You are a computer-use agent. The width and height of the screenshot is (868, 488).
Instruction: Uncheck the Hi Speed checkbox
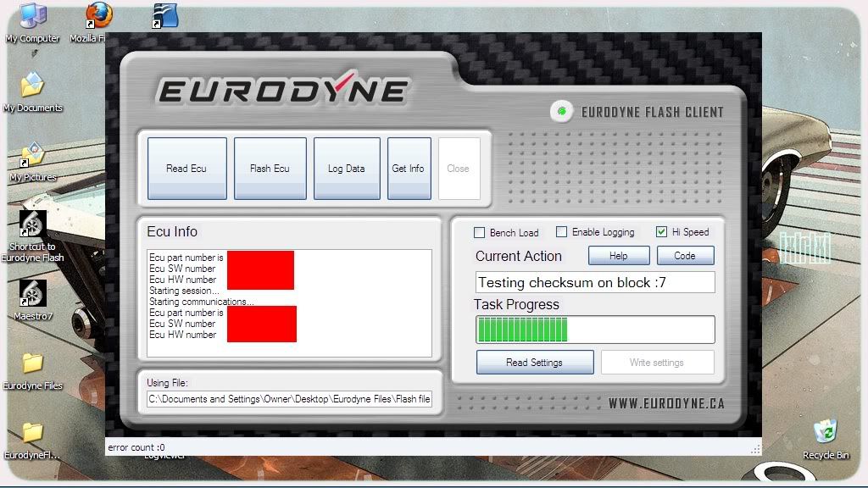(x=661, y=232)
